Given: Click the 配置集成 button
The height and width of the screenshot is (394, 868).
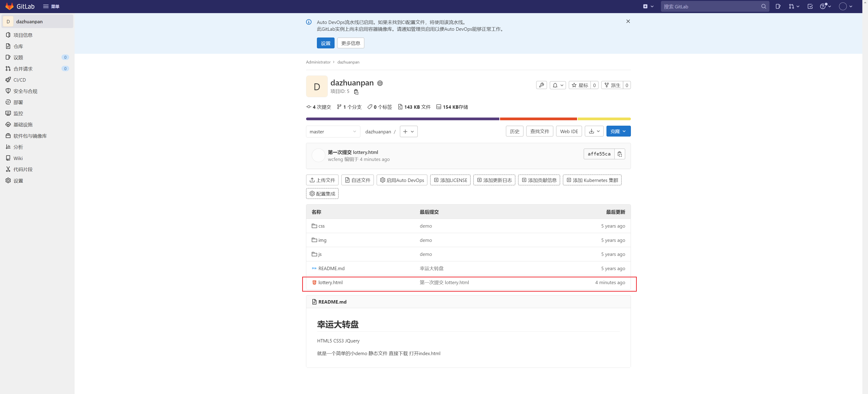Looking at the screenshot, I should pyautogui.click(x=322, y=193).
